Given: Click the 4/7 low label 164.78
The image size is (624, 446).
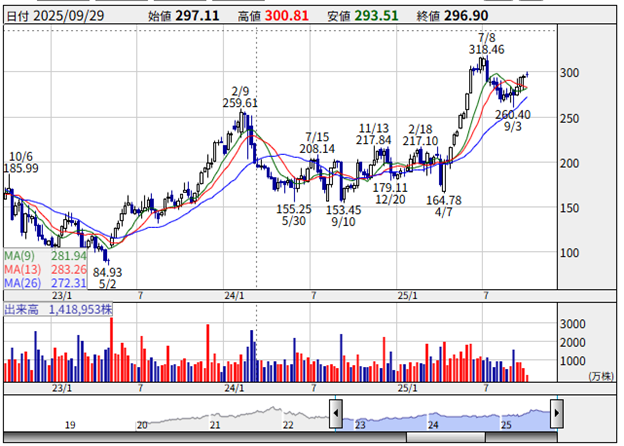Looking at the screenshot, I should point(443,207).
